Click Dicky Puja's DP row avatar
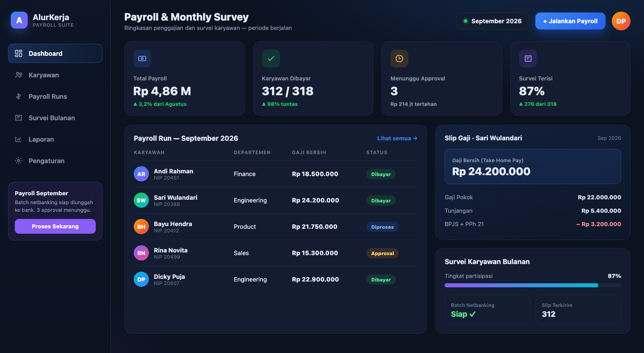 coord(141,280)
